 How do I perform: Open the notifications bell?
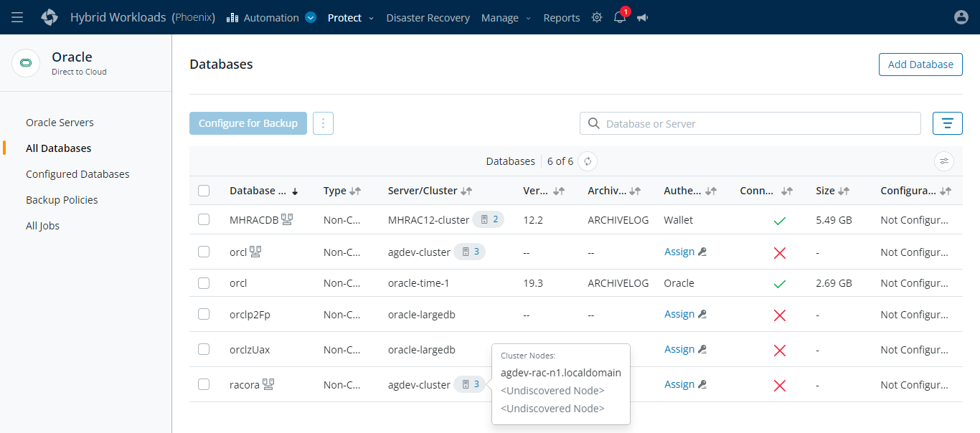pos(620,17)
